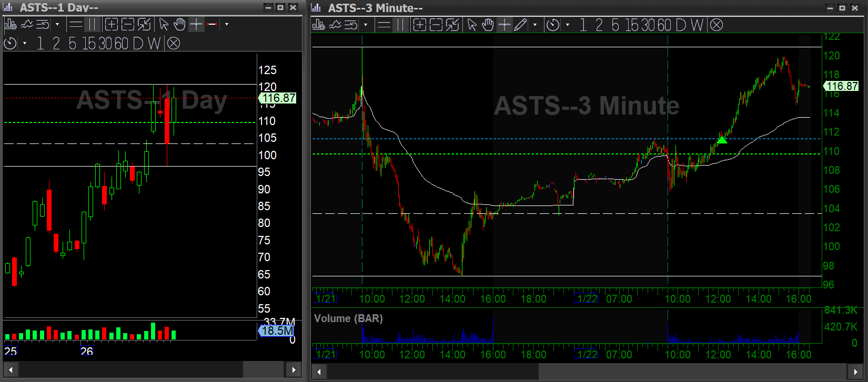Image resolution: width=868 pixels, height=382 pixels.
Task: Toggle vertical grid lines in the 3 Minute chart
Action: click(400, 25)
